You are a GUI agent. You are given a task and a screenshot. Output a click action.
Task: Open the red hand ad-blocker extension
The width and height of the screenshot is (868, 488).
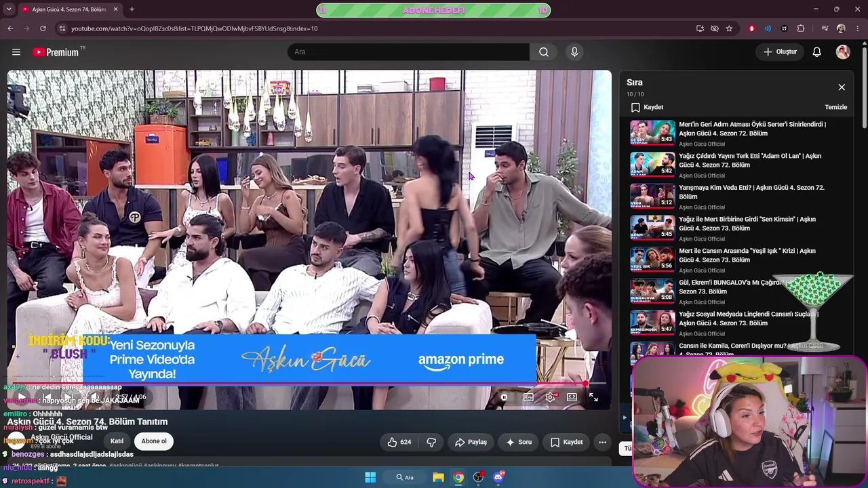pos(751,28)
